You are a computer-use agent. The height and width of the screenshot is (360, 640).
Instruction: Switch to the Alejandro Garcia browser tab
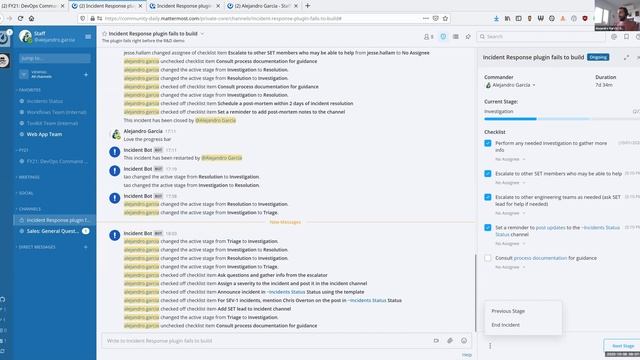262,6
